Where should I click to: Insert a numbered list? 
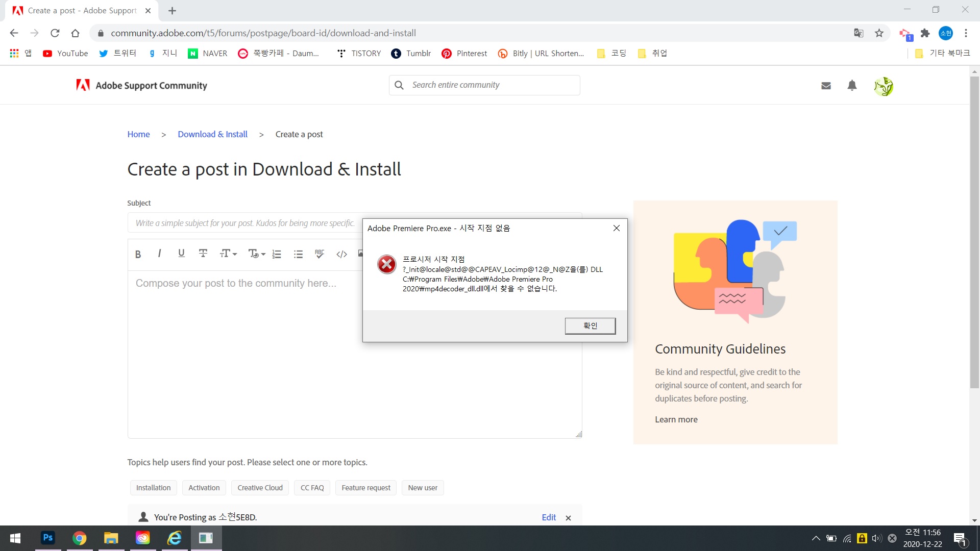(277, 254)
